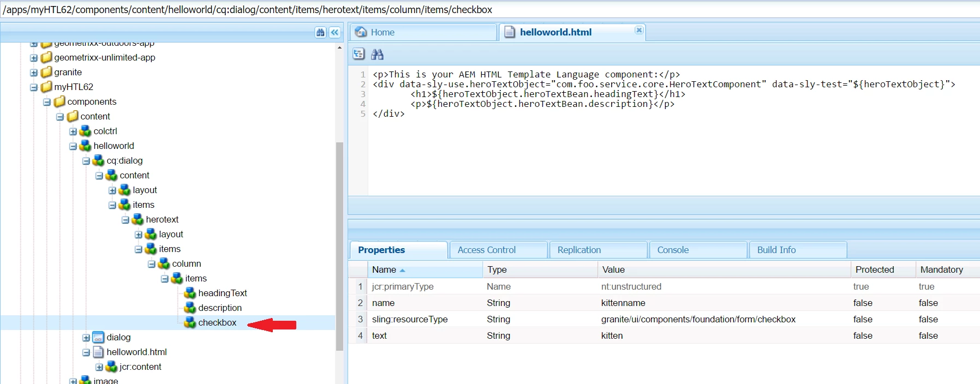The image size is (980, 384).
Task: Click the components folder icon
Action: tap(59, 101)
